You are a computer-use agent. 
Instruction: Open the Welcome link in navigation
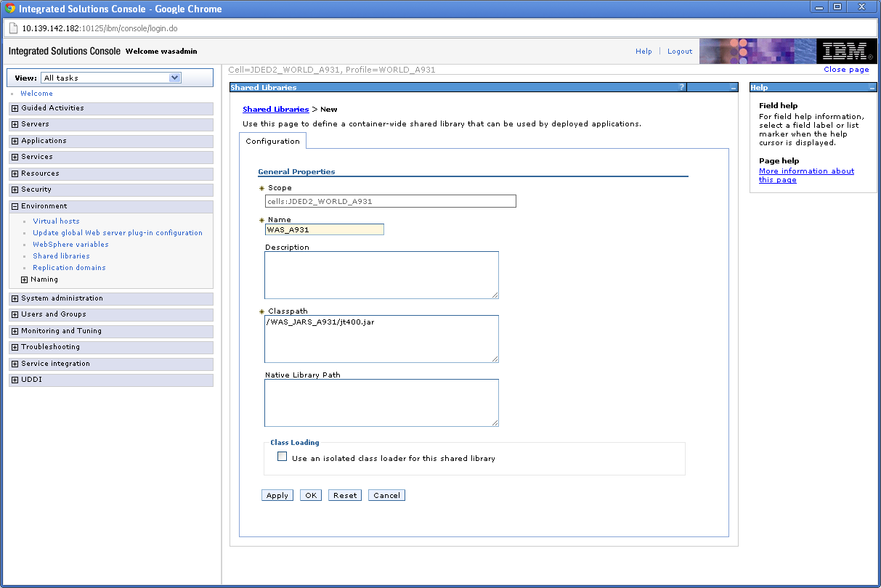coord(36,94)
